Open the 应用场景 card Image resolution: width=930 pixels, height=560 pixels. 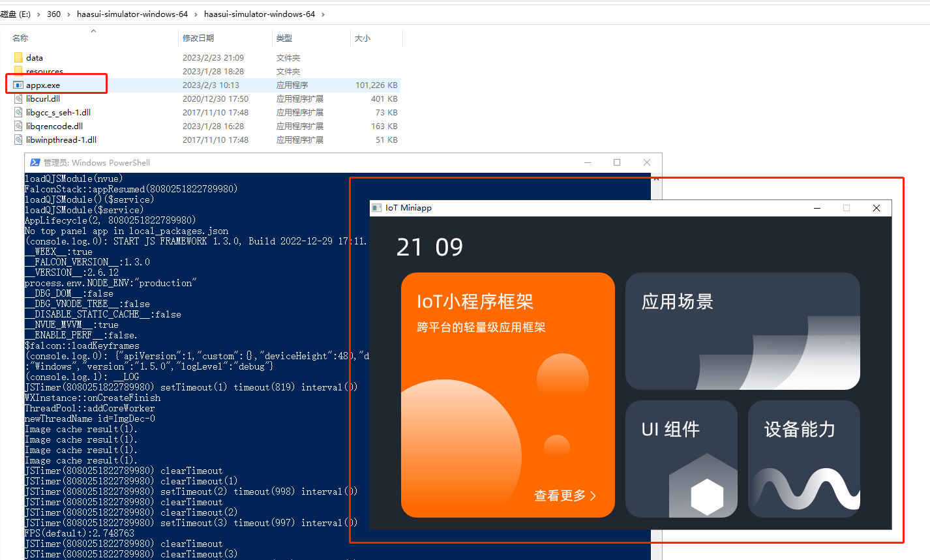point(743,331)
